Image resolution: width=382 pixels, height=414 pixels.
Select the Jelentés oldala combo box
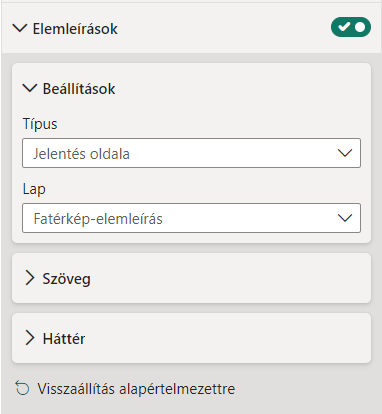(191, 153)
